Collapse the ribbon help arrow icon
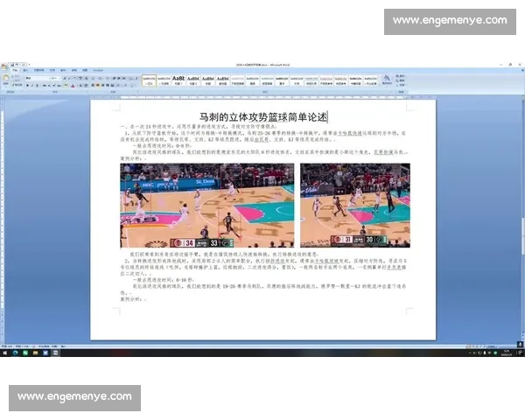This screenshot has width=525, height=420. pos(522,70)
